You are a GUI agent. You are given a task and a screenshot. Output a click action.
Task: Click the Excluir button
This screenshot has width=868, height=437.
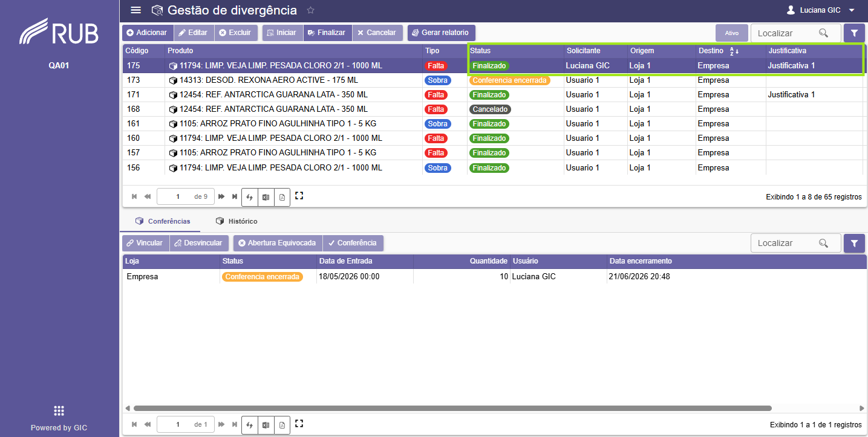(x=236, y=33)
